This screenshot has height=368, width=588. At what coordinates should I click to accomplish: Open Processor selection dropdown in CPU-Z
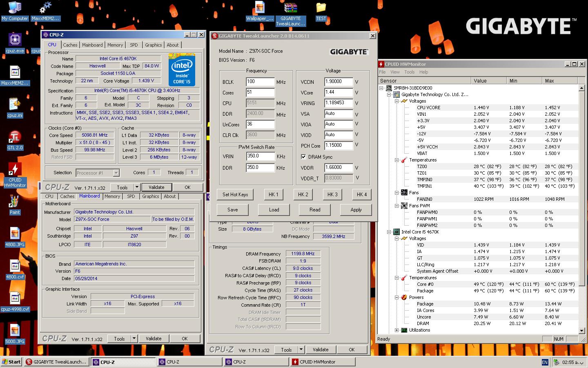click(116, 173)
